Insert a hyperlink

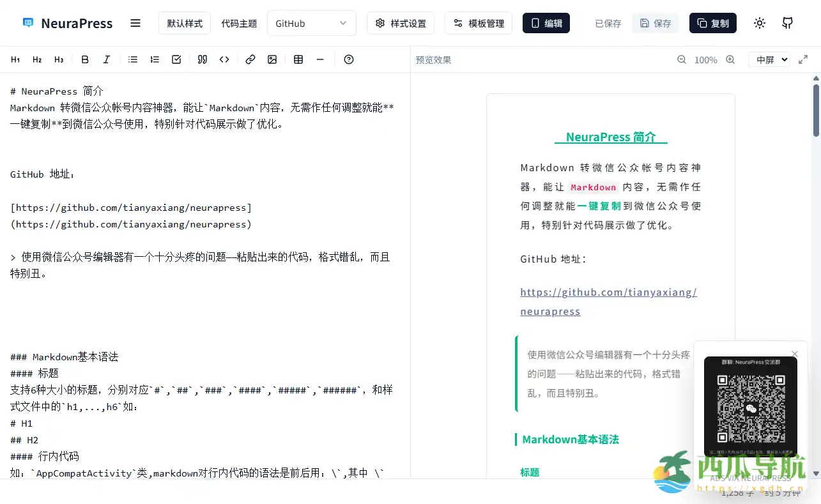[250, 59]
